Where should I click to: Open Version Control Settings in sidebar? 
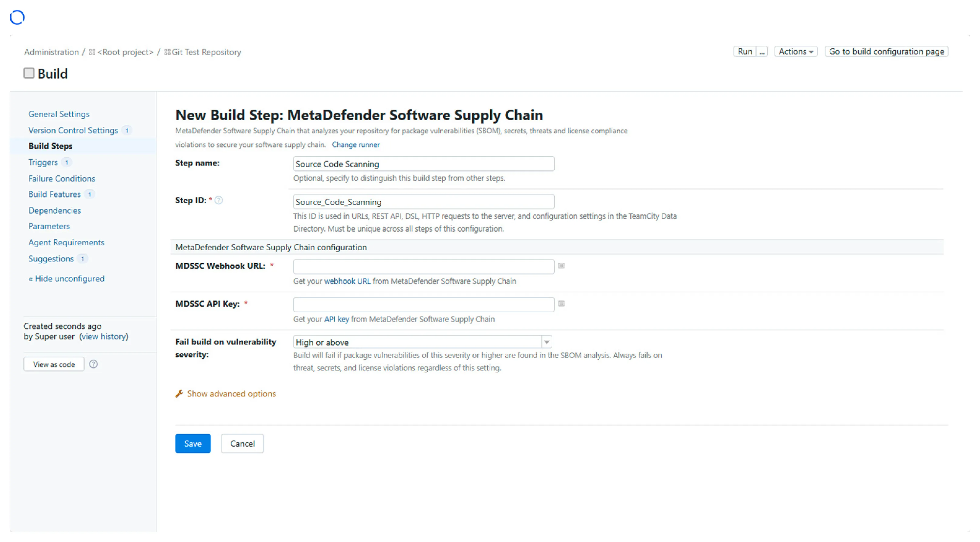tap(73, 130)
